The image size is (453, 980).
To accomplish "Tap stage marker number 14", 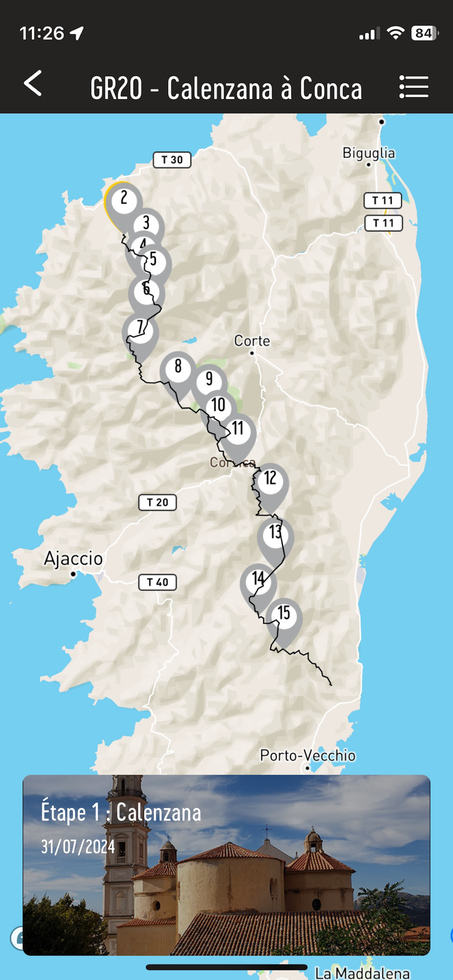I will tap(258, 579).
